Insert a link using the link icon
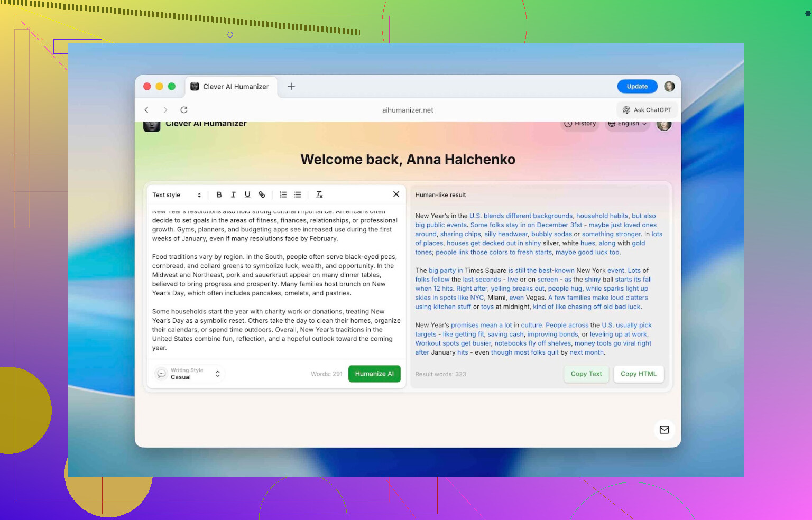Viewport: 812px width, 520px height. (x=262, y=194)
